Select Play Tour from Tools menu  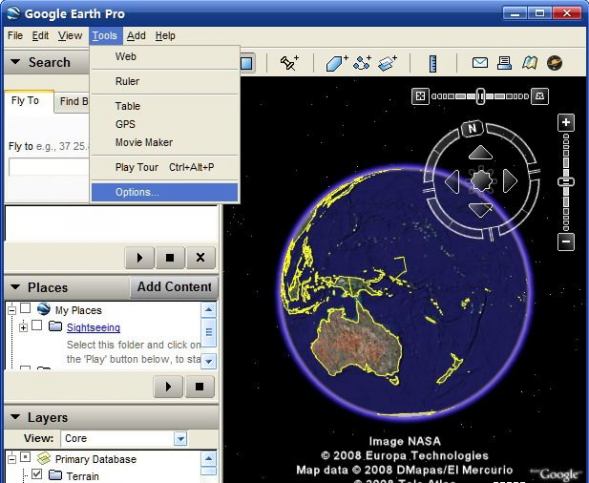(x=165, y=167)
